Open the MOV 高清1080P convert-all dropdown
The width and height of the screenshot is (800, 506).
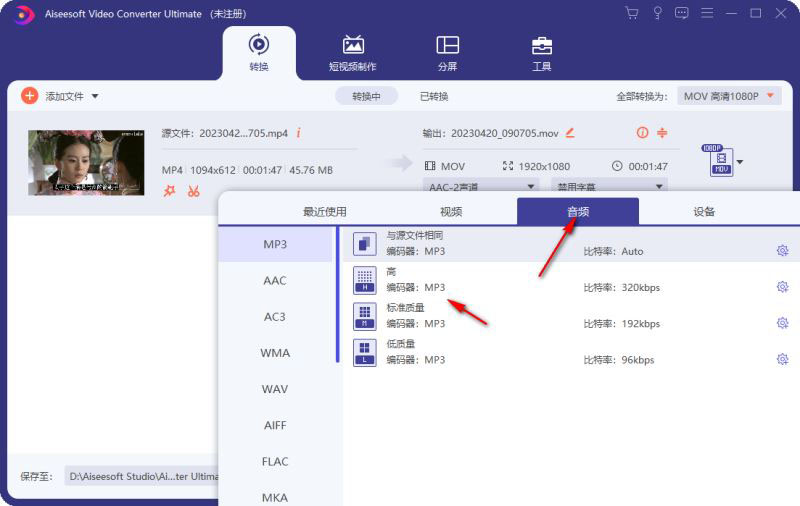(729, 96)
